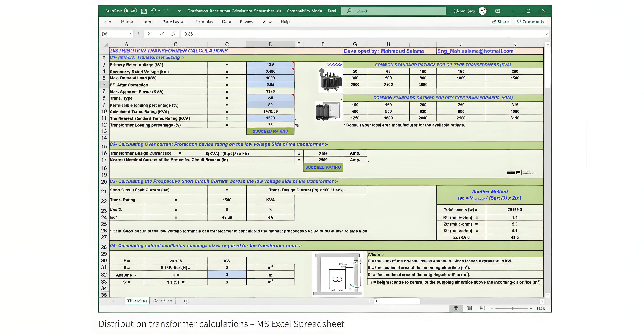Image resolution: width=644 pixels, height=334 pixels.
Task: Click the Search box in title bar
Action: point(393,11)
